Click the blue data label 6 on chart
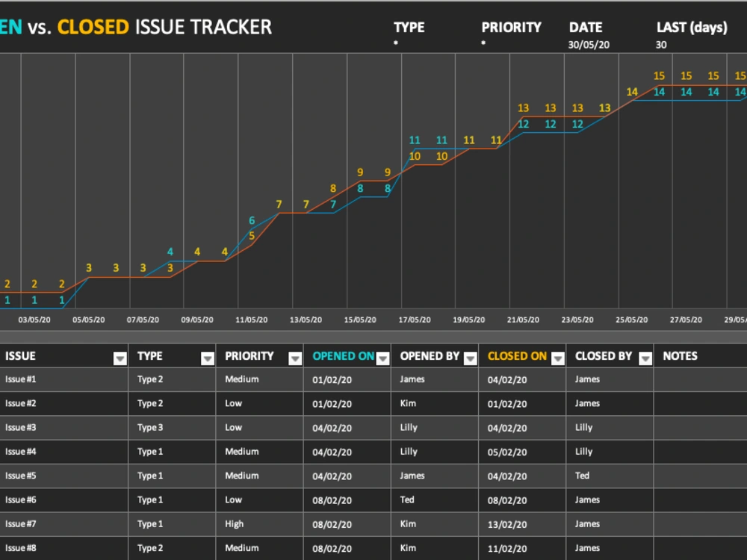Screen dimensions: 747x560 (x=252, y=220)
